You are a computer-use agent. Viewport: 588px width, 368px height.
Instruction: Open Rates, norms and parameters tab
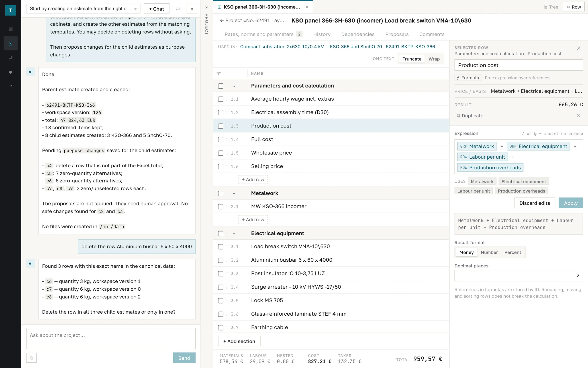coord(263,34)
